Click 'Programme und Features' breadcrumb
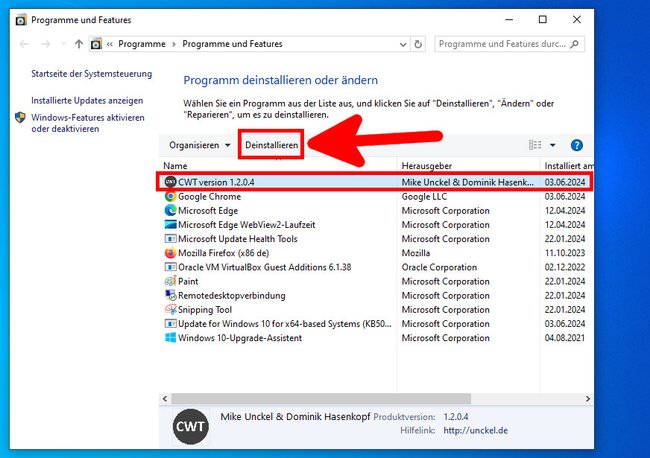The height and width of the screenshot is (458, 650). pos(232,44)
